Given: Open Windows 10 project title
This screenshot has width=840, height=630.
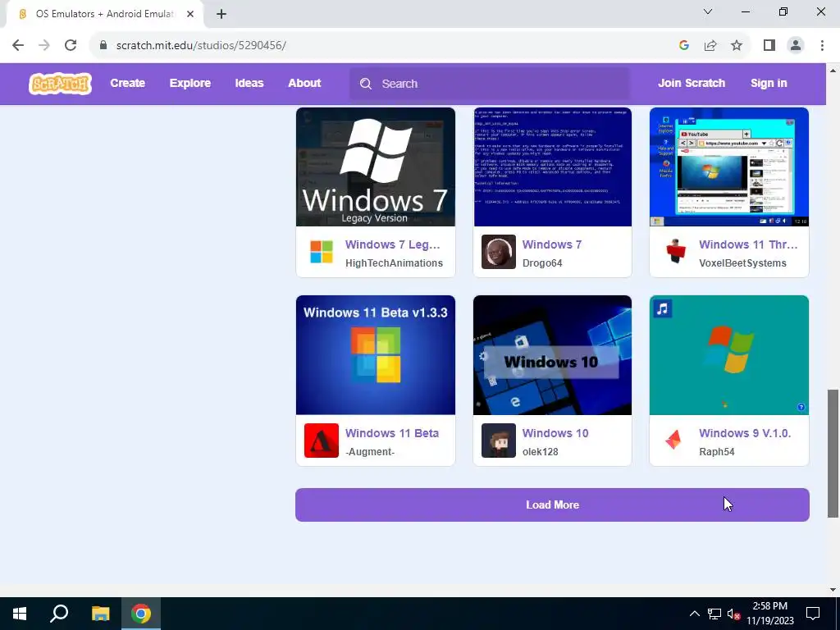Looking at the screenshot, I should coord(555,433).
